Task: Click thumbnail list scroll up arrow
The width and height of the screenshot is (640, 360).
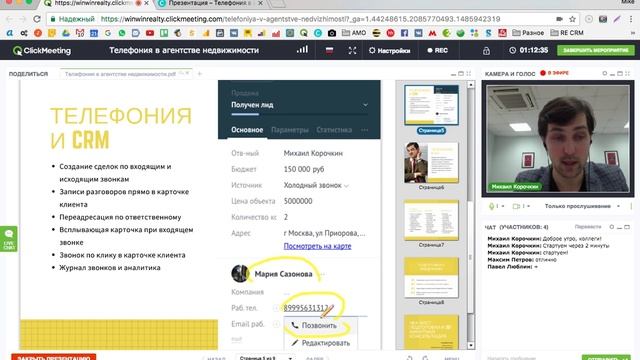Action: [471, 84]
